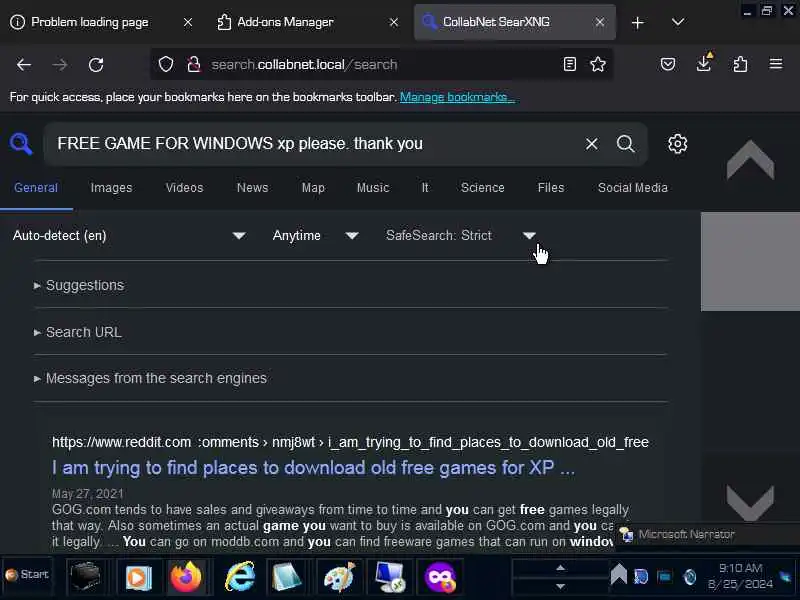Open the reddit result title link
This screenshot has height=600, width=800.
pyautogui.click(x=313, y=467)
